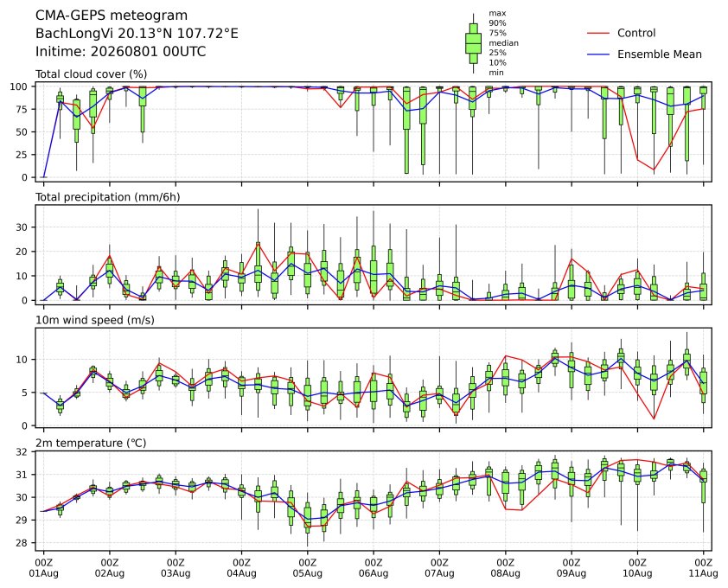Click the 00Z 06Aug time axis label
The height and width of the screenshot is (588, 728).
tap(374, 568)
